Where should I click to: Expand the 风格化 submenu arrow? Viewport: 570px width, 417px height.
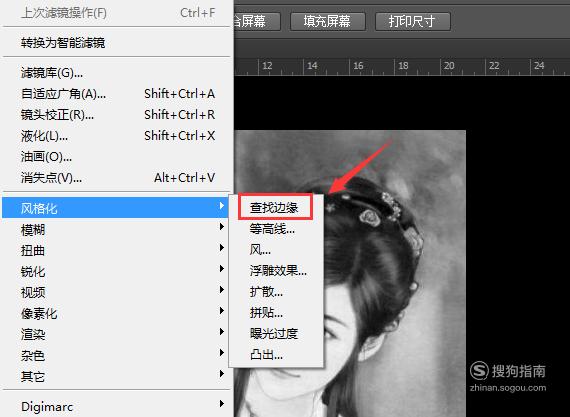[x=221, y=206]
